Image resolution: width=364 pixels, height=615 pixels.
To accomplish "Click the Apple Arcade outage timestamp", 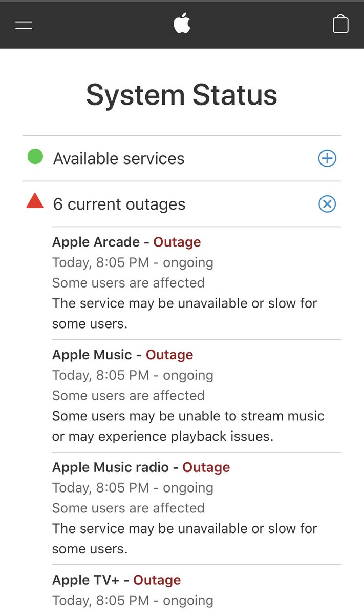I will 133,262.
